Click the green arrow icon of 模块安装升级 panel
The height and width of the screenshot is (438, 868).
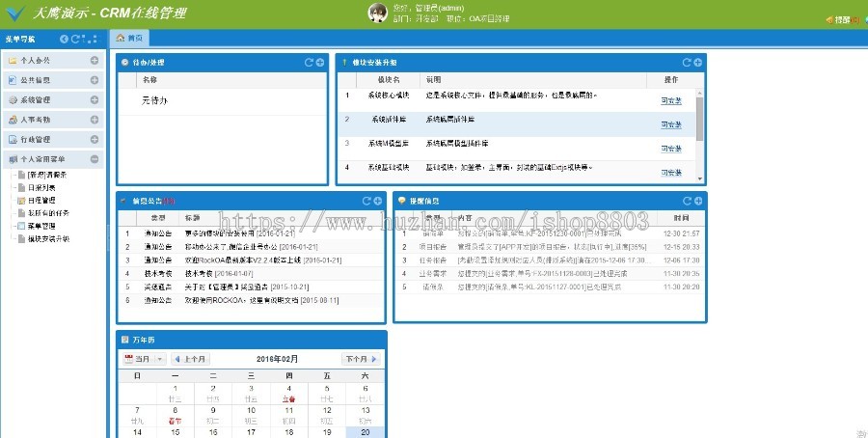pos(344,63)
